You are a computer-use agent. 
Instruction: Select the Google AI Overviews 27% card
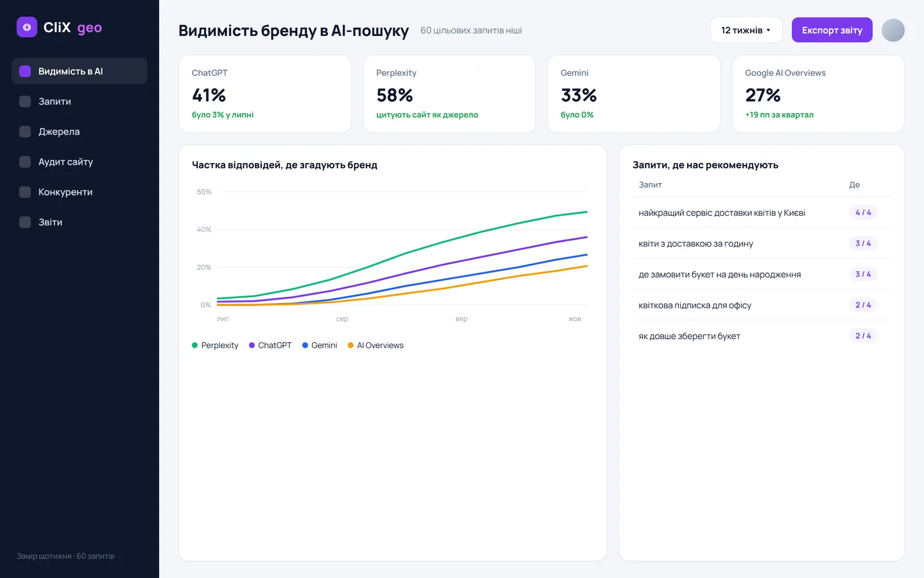(818, 94)
